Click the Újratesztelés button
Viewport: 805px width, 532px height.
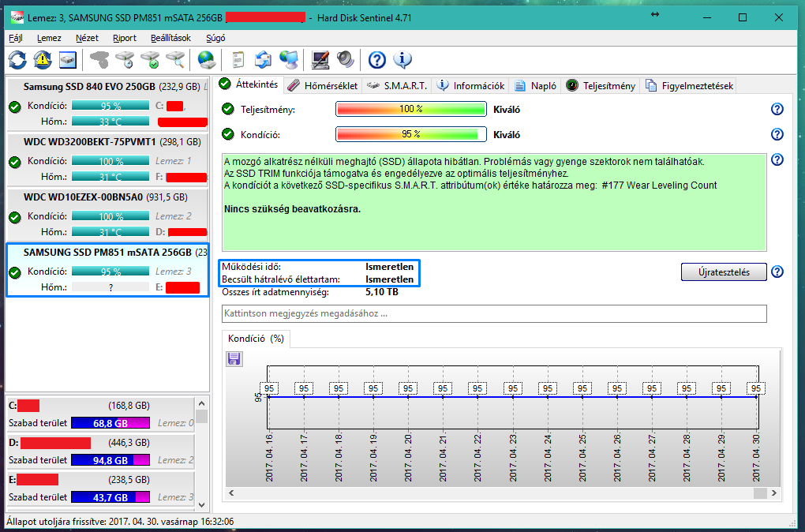pos(724,272)
